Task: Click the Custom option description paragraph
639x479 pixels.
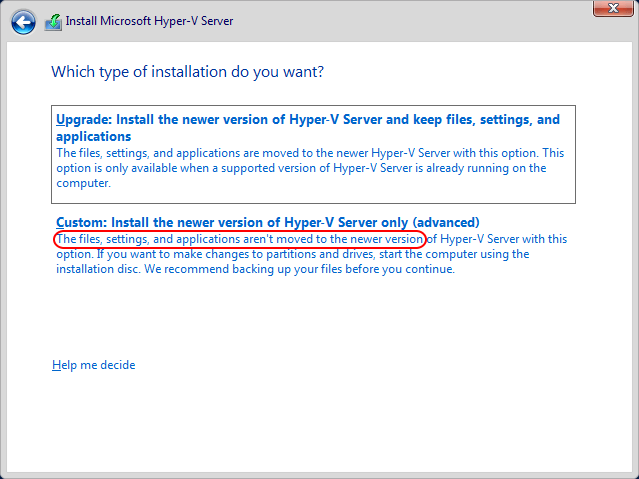Action: tap(311, 254)
